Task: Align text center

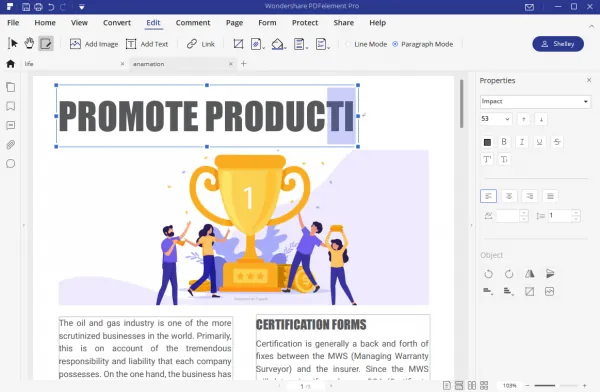Action: (x=509, y=196)
